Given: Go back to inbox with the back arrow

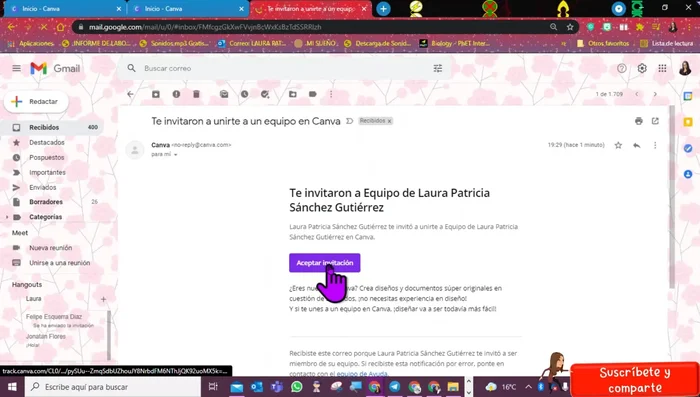Looking at the screenshot, I should click(x=130, y=94).
